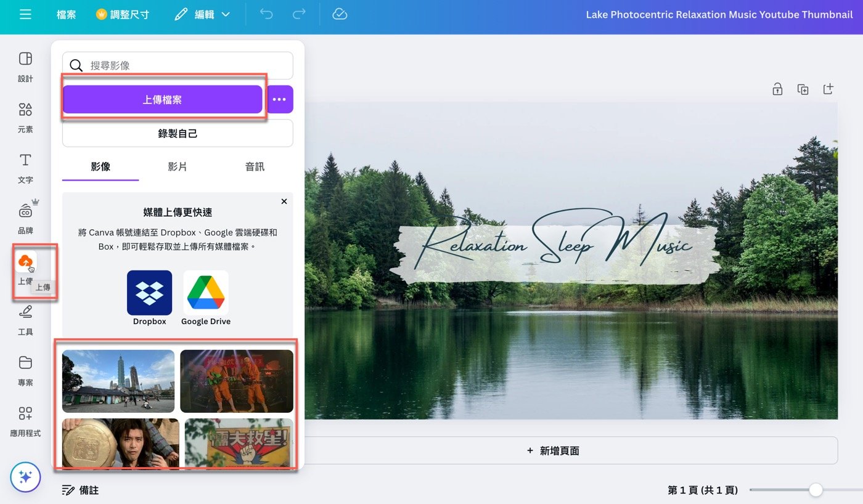This screenshot has width=863, height=504.
Task: Launch the Magic assistant sparkle button
Action: point(25,477)
